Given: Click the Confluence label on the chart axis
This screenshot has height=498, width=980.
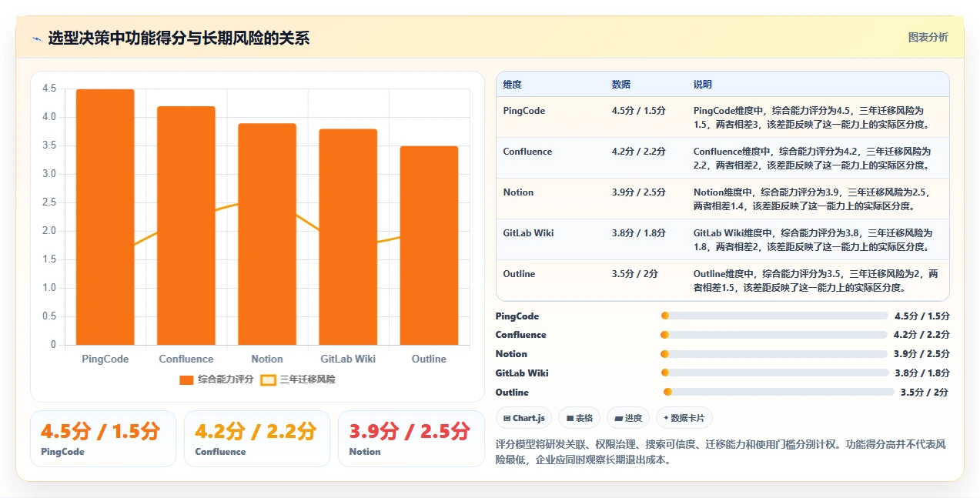Looking at the screenshot, I should coord(186,359).
